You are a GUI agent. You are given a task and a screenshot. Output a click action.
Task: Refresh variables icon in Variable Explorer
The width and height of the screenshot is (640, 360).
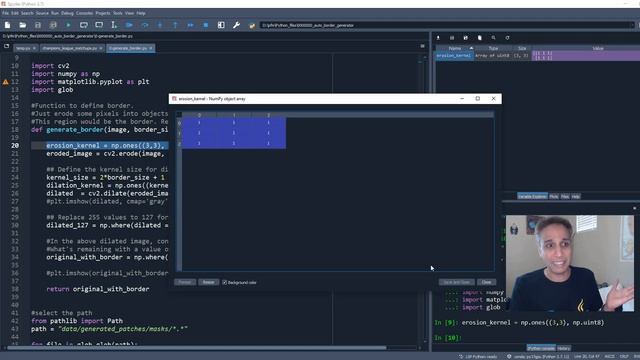(x=507, y=38)
